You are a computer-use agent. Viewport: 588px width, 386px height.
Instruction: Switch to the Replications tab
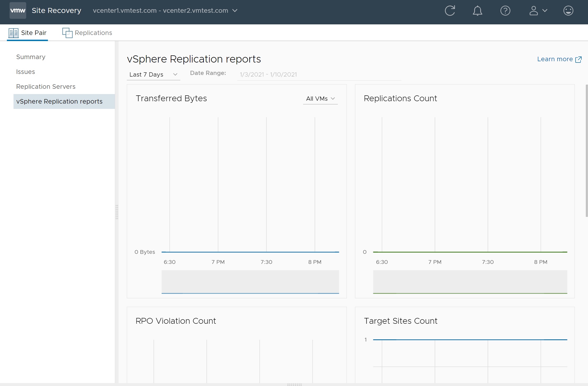click(93, 33)
